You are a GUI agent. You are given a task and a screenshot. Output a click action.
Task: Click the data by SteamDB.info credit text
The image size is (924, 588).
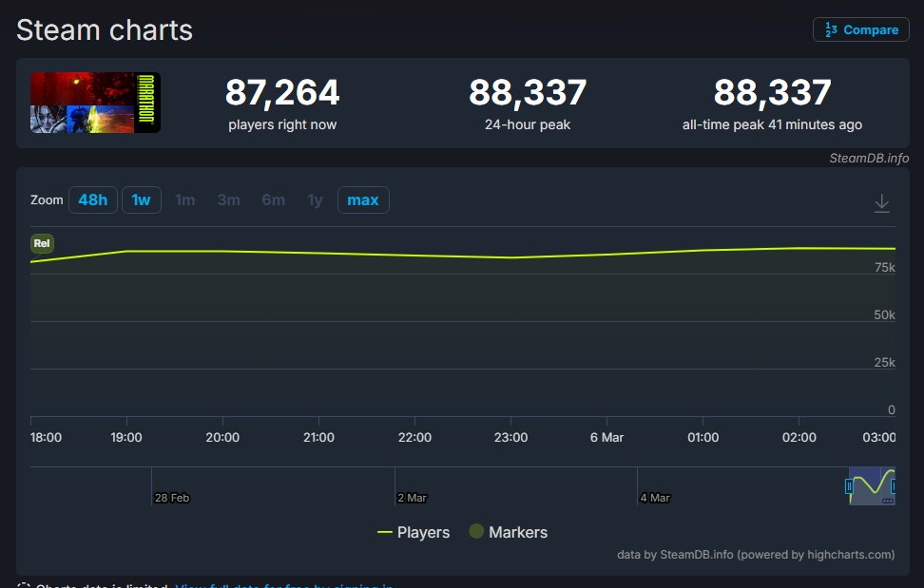[756, 555]
